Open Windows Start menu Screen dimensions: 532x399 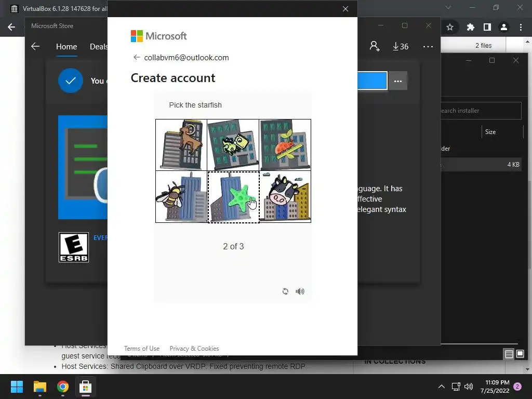pyautogui.click(x=17, y=387)
